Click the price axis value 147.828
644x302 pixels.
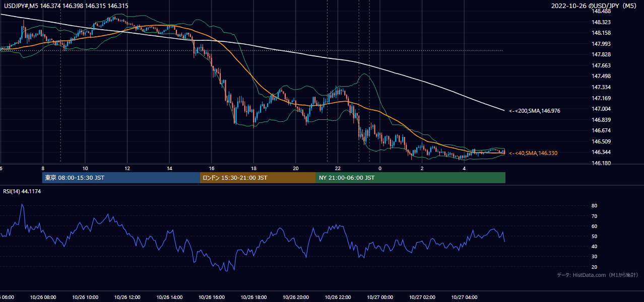pyautogui.click(x=601, y=54)
